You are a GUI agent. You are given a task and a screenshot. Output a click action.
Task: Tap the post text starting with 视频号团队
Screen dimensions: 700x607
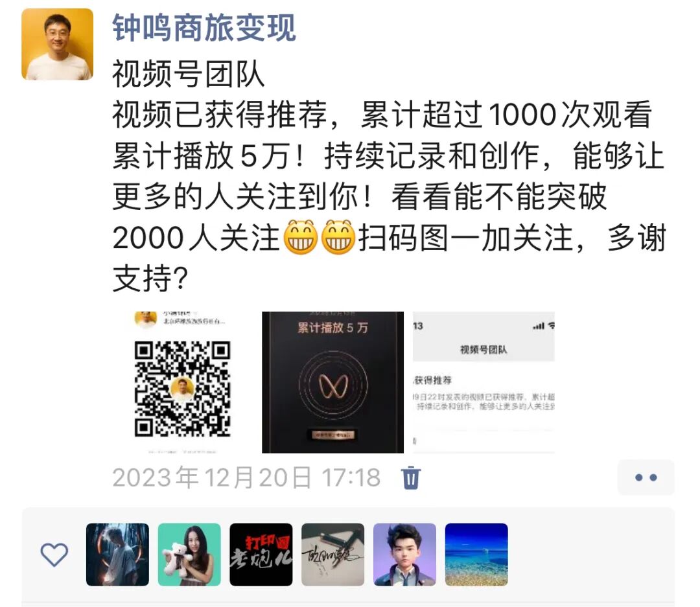point(390,176)
